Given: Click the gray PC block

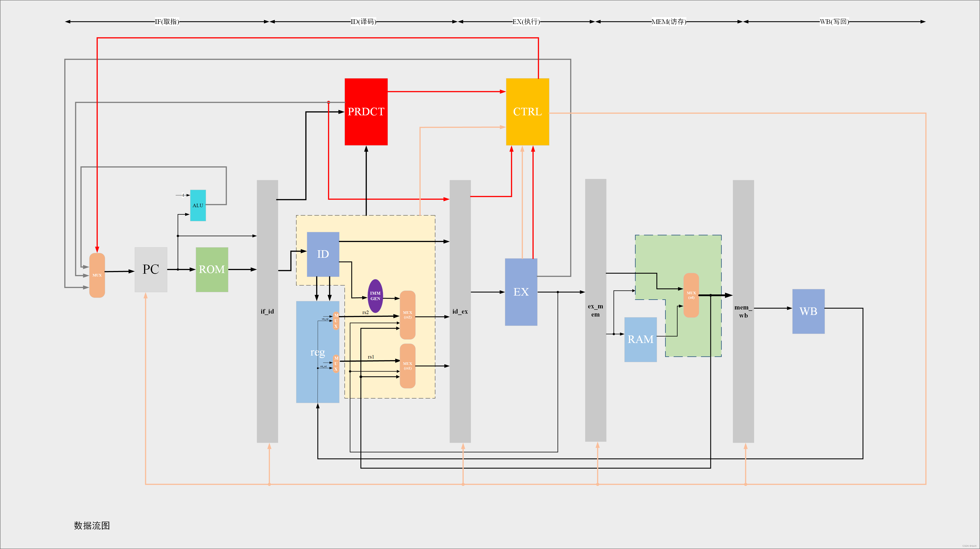Looking at the screenshot, I should tap(151, 269).
